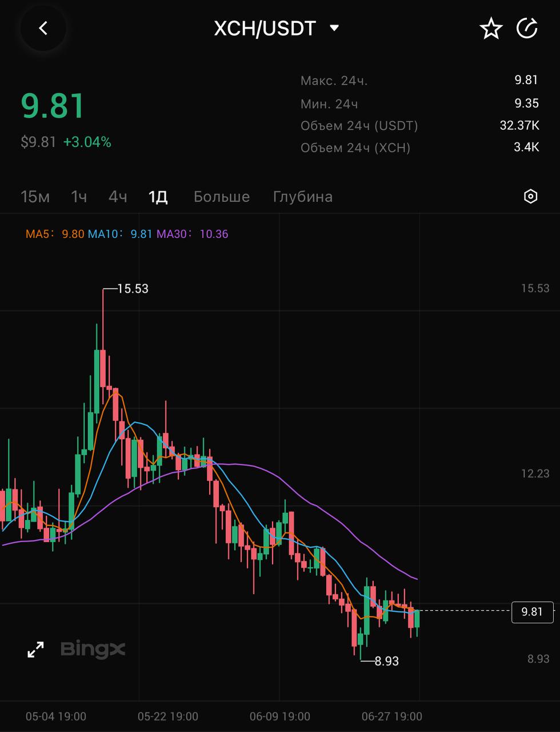Switch to the 1ч timeframe
Viewport: 560px width, 732px height.
coord(79,197)
